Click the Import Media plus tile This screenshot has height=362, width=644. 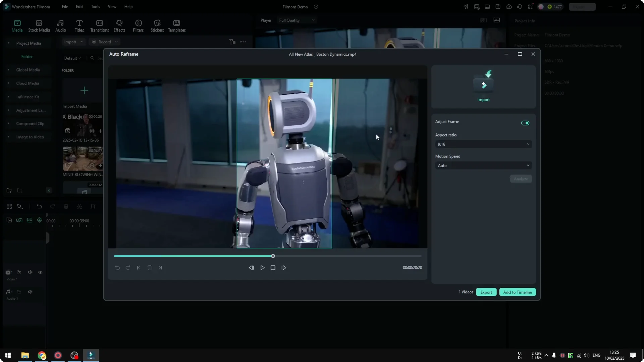84,90
